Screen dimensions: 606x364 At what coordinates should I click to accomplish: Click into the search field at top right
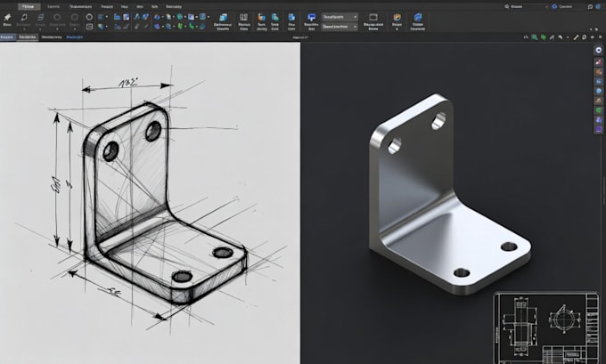pos(527,6)
